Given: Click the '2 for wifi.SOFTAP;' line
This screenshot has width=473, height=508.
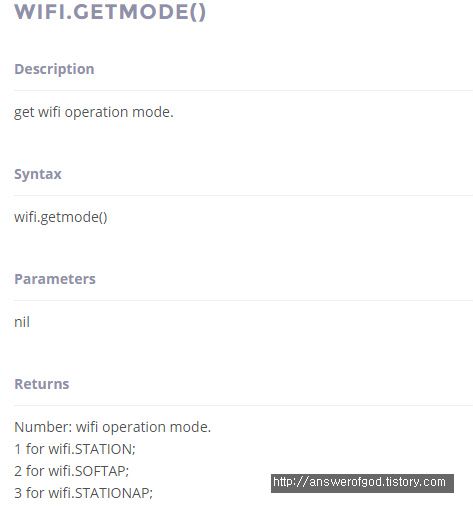Looking at the screenshot, I should [x=72, y=471].
